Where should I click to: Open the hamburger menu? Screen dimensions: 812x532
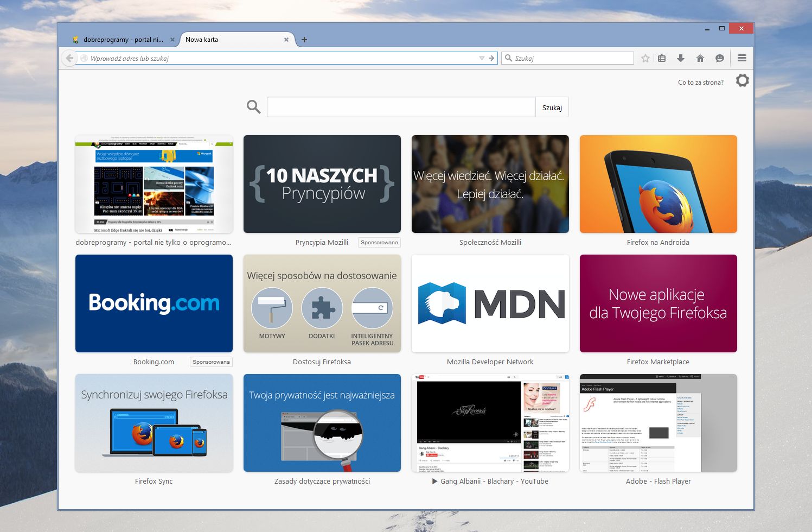point(742,58)
